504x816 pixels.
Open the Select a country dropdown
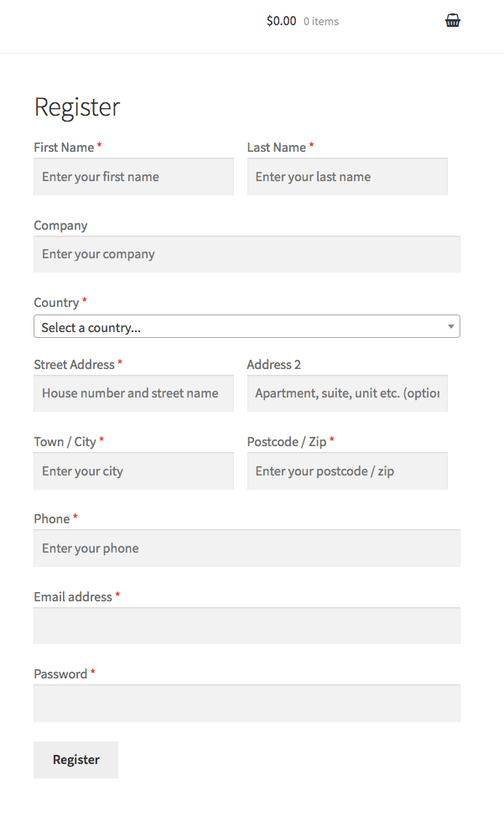pyautogui.click(x=247, y=326)
